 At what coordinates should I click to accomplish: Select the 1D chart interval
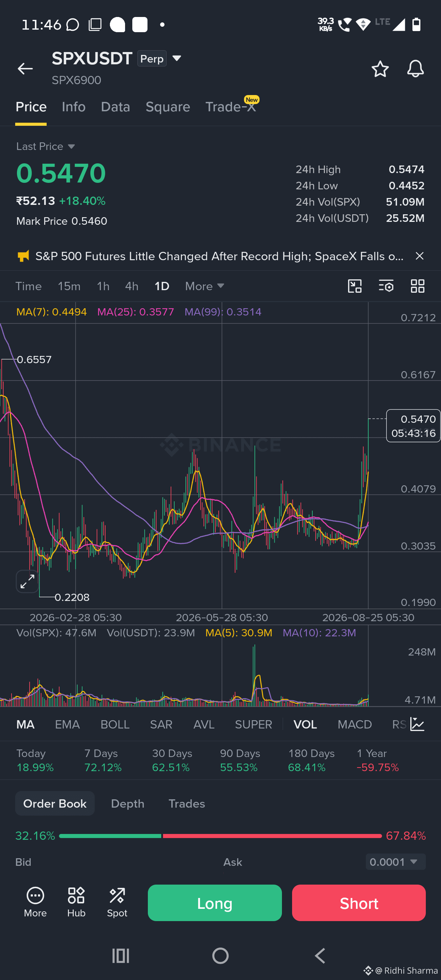[x=162, y=286]
